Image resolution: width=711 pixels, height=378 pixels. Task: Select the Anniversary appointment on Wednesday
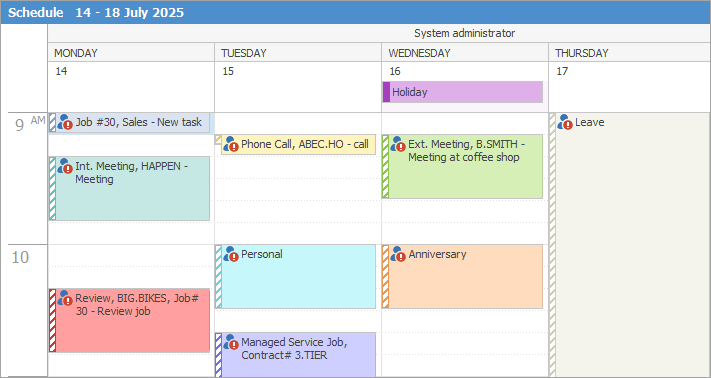tap(463, 276)
